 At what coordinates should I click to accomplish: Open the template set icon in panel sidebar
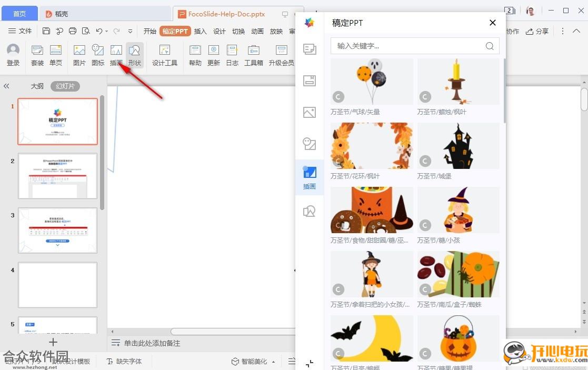(310, 49)
